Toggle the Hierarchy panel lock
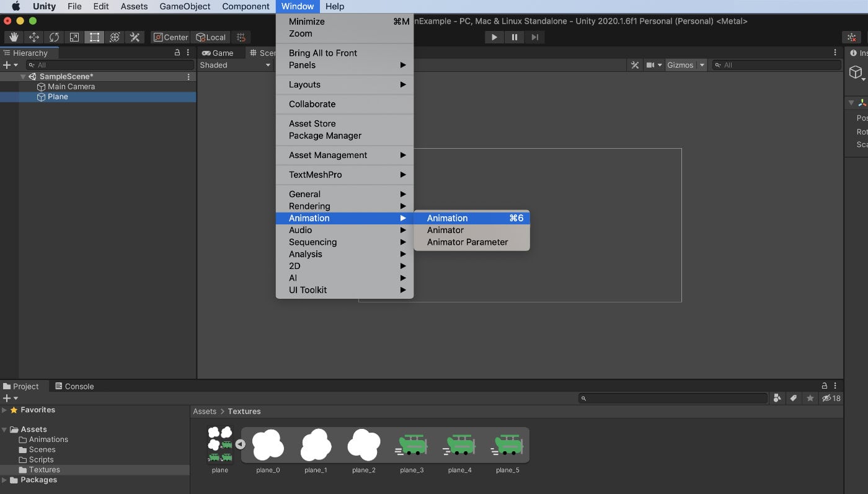This screenshot has width=868, height=494. pyautogui.click(x=177, y=53)
